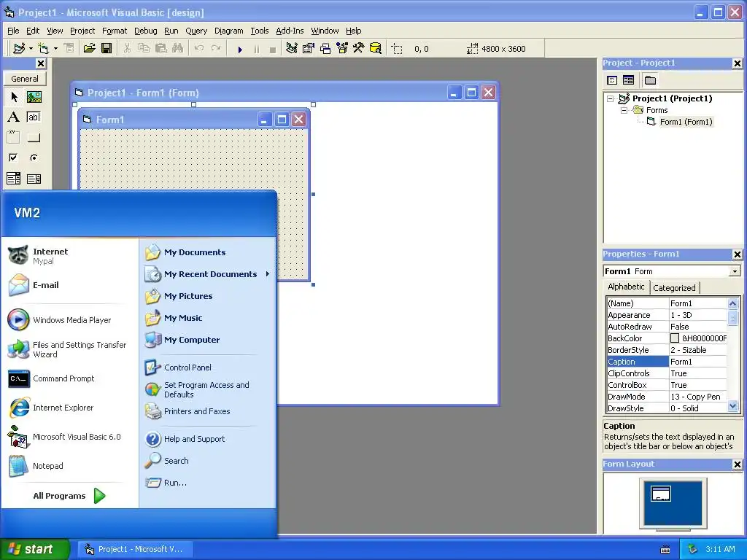747x560 pixels.
Task: Open the Add-Ins menu
Action: tap(290, 31)
